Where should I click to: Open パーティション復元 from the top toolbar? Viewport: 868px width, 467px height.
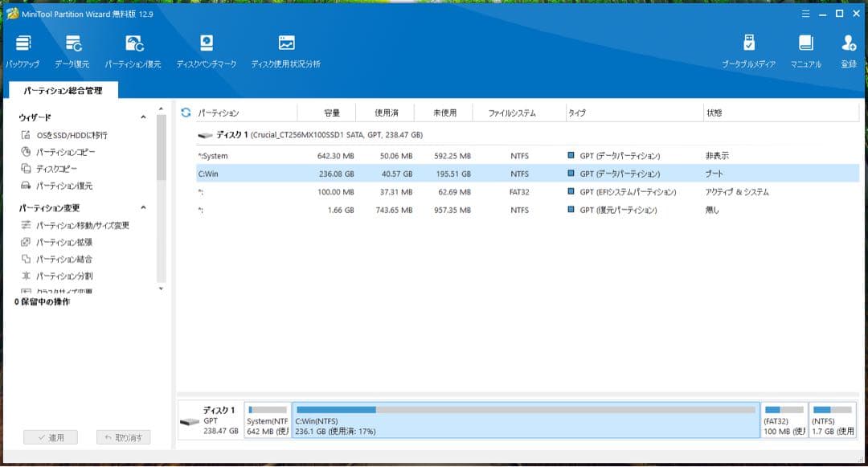click(133, 51)
